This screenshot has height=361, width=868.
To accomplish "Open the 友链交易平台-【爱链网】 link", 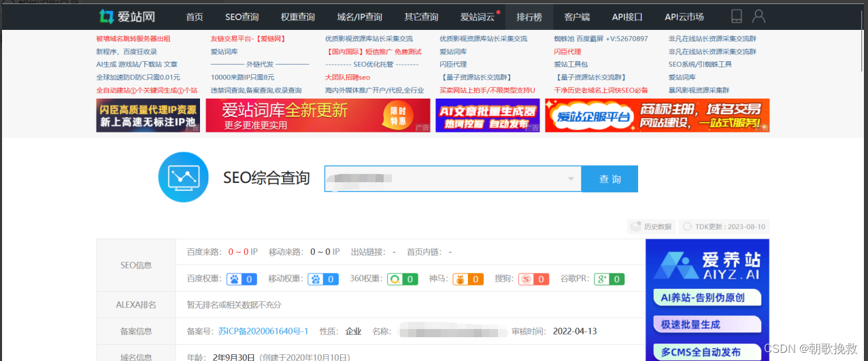I will 248,39.
